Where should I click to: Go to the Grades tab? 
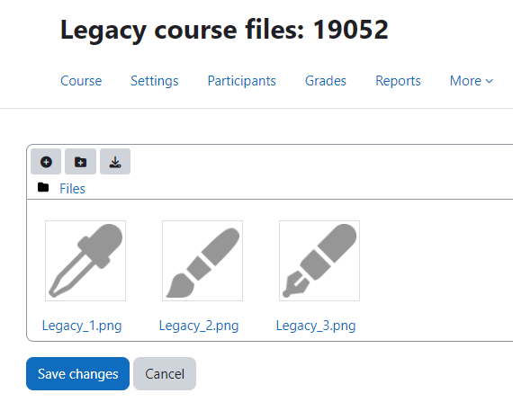(x=326, y=81)
